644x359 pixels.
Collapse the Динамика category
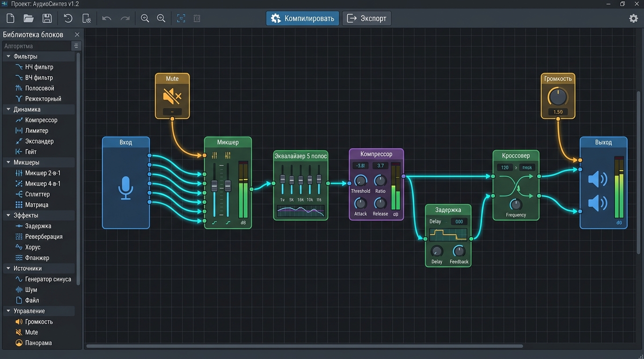click(8, 109)
